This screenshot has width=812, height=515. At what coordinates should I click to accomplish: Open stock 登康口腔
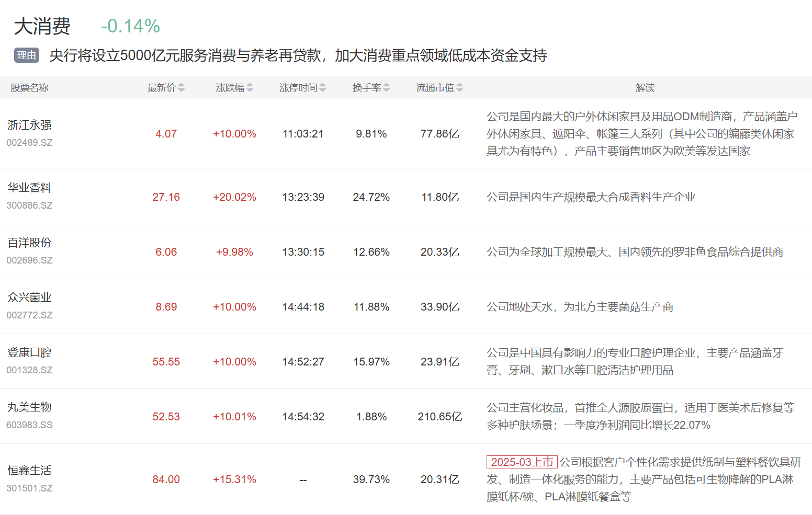click(29, 352)
